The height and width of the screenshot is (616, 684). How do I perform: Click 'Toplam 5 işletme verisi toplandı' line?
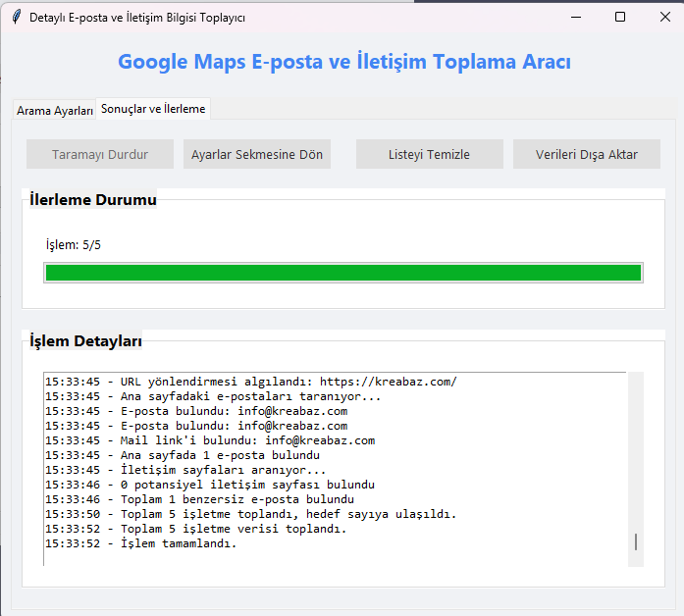(196, 530)
